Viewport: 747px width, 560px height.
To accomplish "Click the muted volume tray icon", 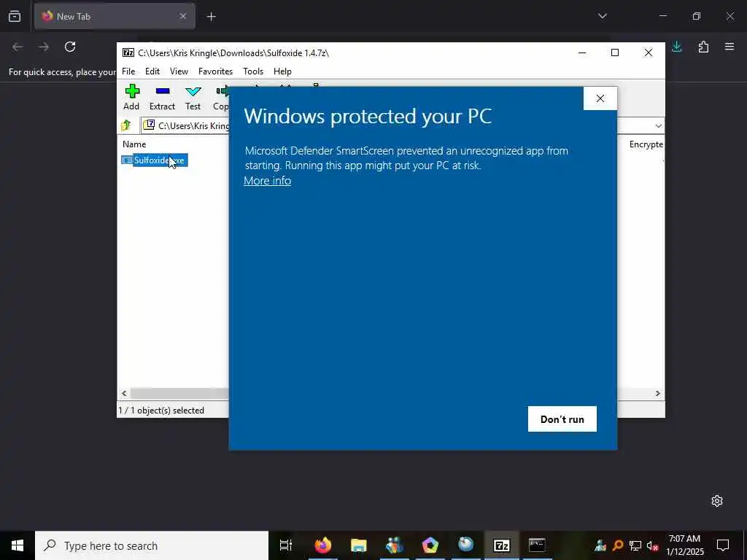I will 652,545.
